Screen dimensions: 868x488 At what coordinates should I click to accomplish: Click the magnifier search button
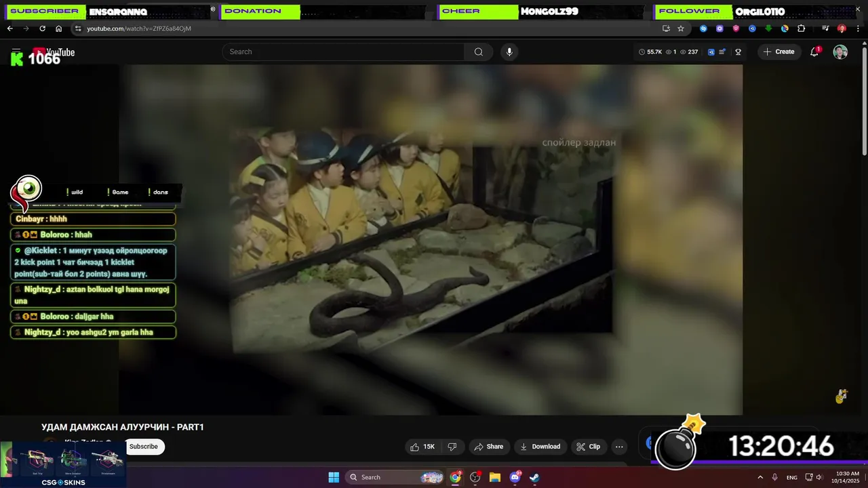click(x=479, y=52)
